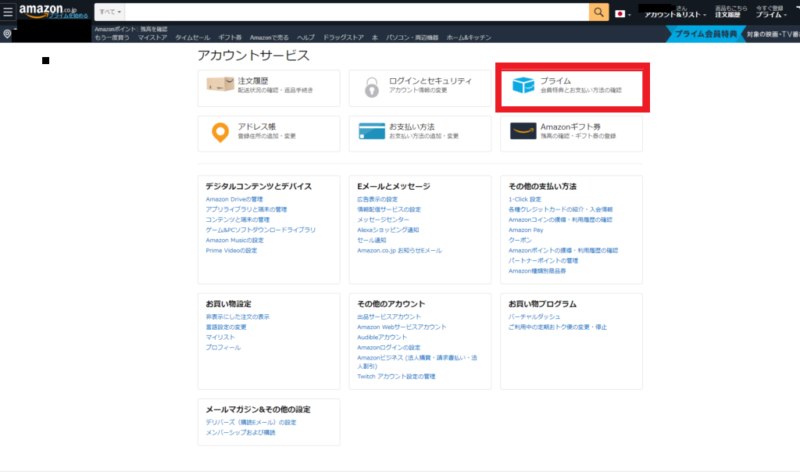Open the すべて search category dropdown
Image resolution: width=800 pixels, height=472 pixels.
[110, 12]
